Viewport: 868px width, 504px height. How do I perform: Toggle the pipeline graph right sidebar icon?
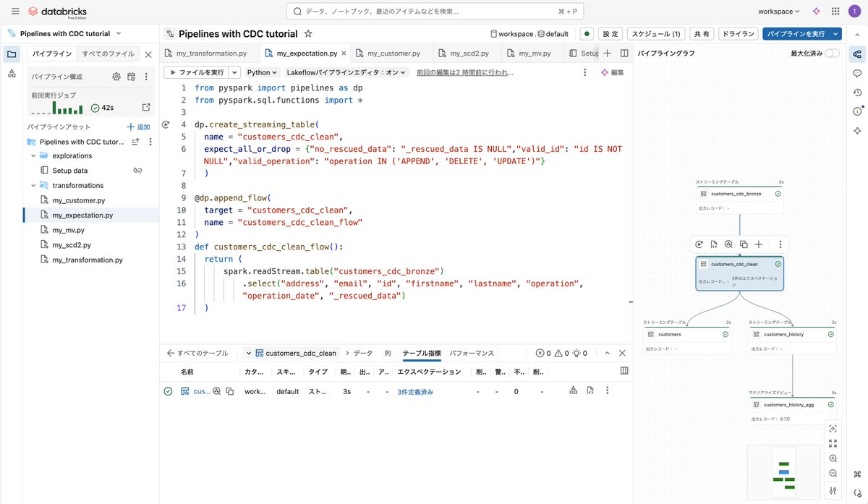[x=857, y=54]
